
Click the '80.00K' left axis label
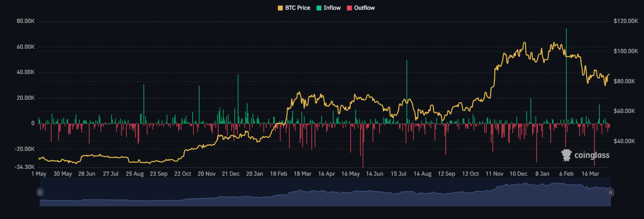coord(25,21)
